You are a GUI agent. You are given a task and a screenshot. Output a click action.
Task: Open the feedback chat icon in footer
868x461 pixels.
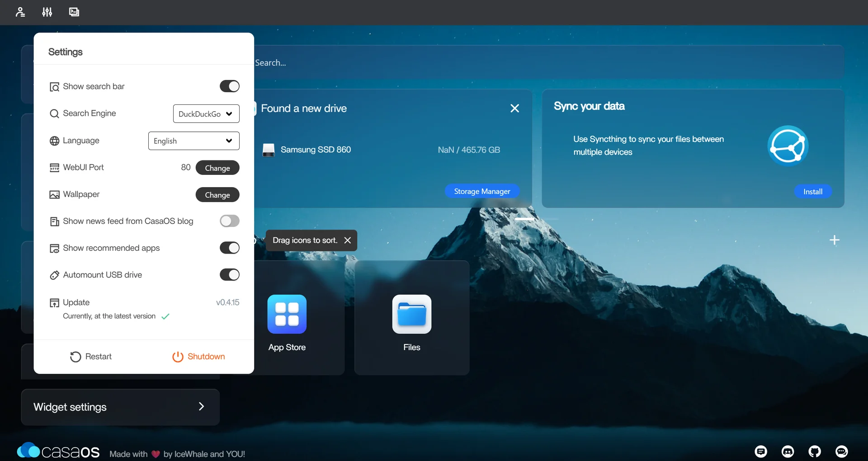tap(761, 451)
